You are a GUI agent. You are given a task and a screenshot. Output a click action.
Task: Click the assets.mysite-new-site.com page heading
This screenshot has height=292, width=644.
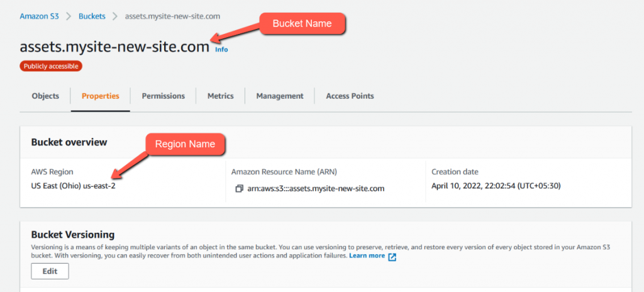pos(114,47)
